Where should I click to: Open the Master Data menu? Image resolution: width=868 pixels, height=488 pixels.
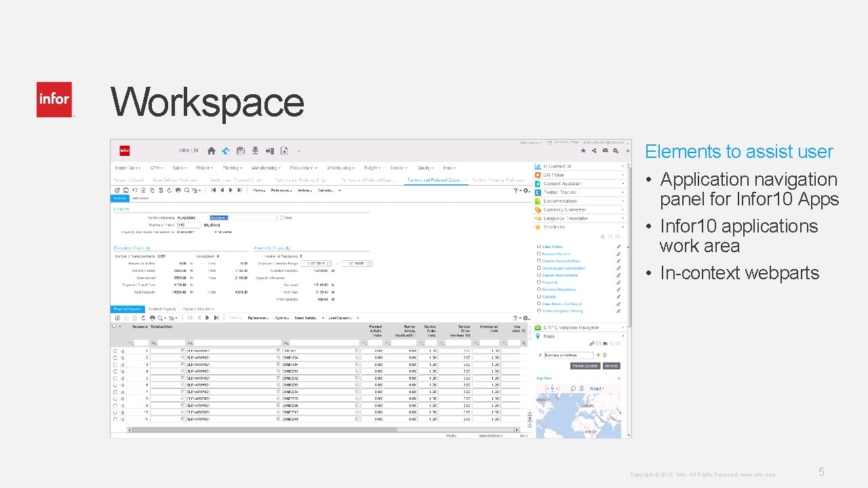tap(127, 168)
